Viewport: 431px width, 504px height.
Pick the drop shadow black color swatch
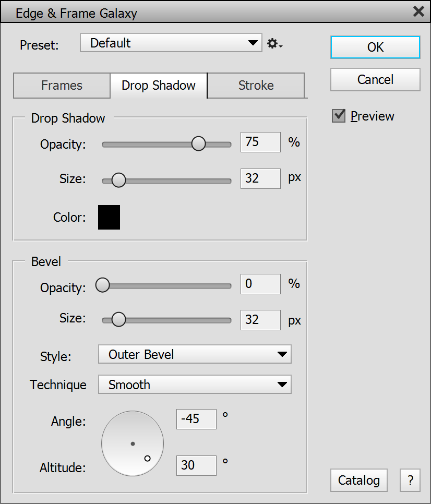[x=109, y=217]
